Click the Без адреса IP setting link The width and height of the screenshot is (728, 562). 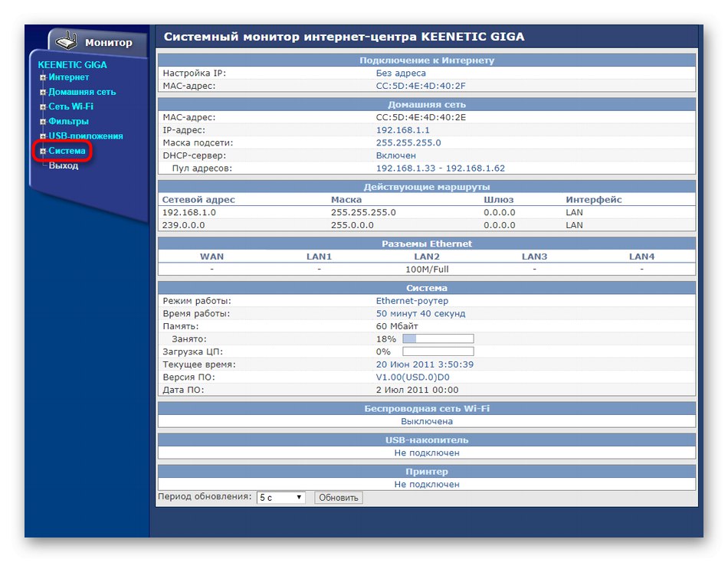coord(401,74)
